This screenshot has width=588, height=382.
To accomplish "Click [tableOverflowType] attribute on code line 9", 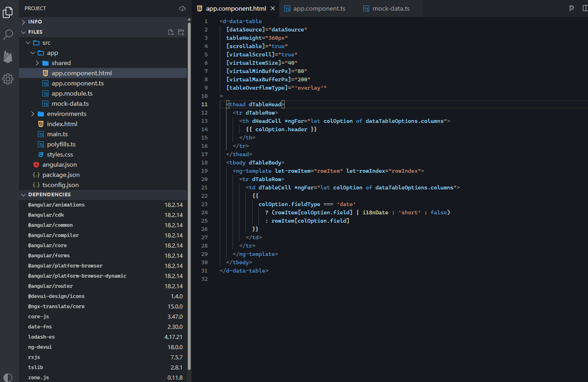I will pyautogui.click(x=257, y=88).
